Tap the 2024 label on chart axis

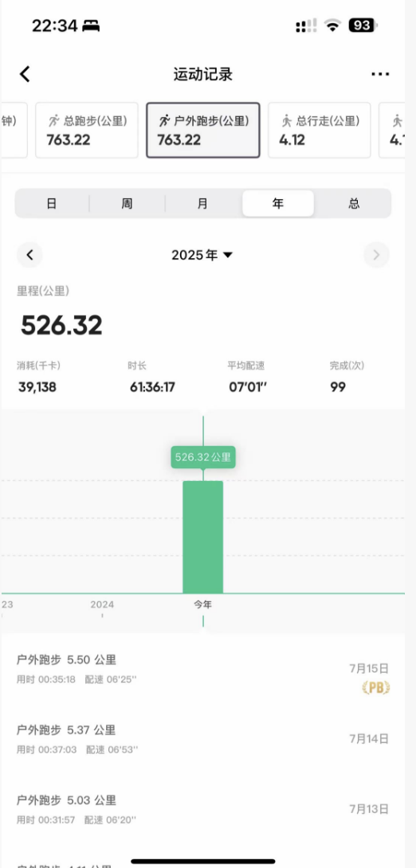tap(103, 604)
